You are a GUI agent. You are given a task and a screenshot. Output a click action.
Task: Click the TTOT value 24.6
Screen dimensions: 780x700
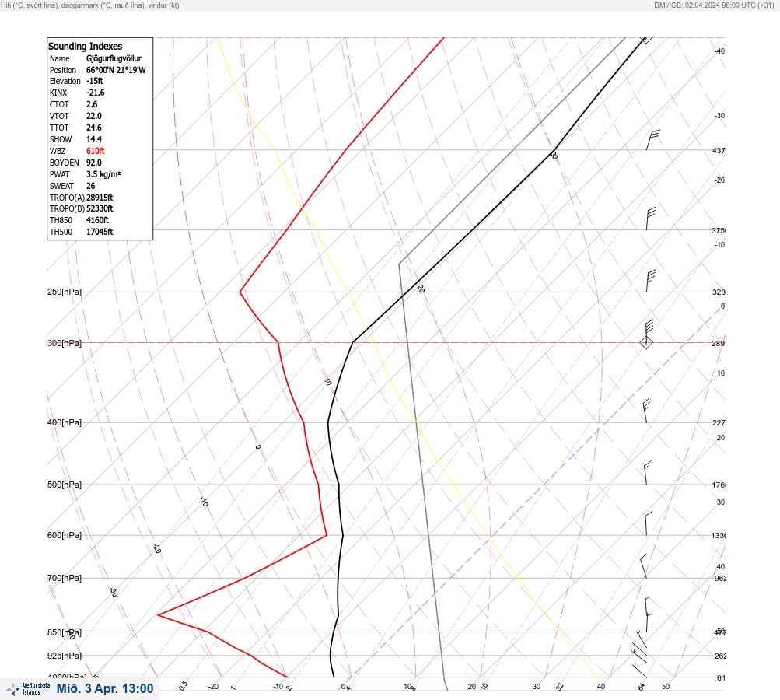coord(94,128)
